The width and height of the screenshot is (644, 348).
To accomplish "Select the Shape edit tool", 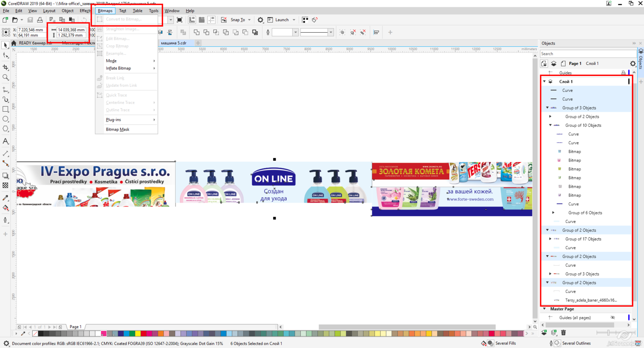I will 6,56.
